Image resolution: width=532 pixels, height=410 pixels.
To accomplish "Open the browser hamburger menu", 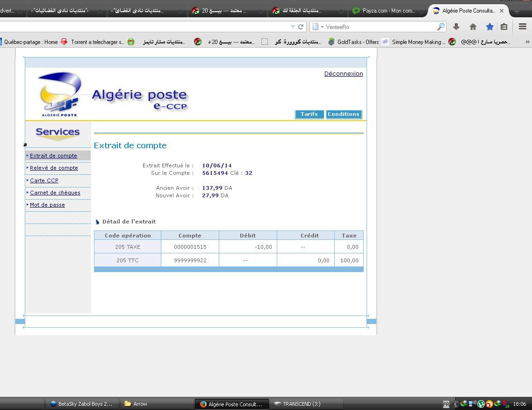I will tap(523, 27).
